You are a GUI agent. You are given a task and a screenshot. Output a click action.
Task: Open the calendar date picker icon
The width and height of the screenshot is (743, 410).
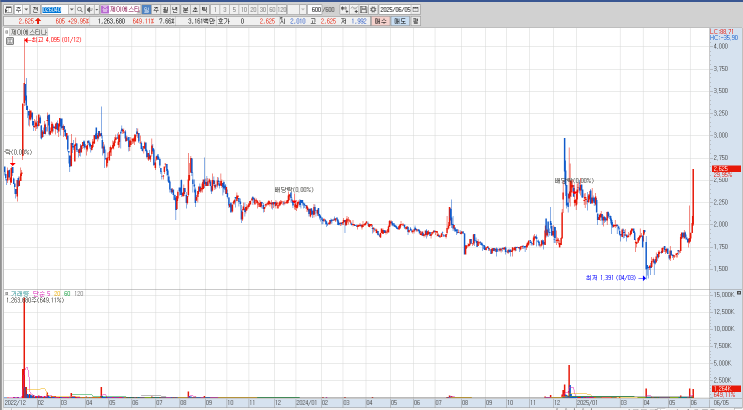click(x=416, y=9)
